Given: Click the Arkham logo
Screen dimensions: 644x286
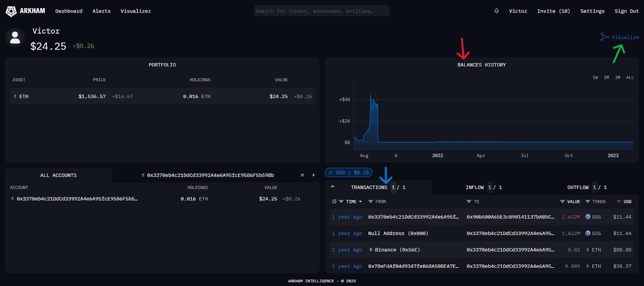Looking at the screenshot, I should tap(25, 11).
